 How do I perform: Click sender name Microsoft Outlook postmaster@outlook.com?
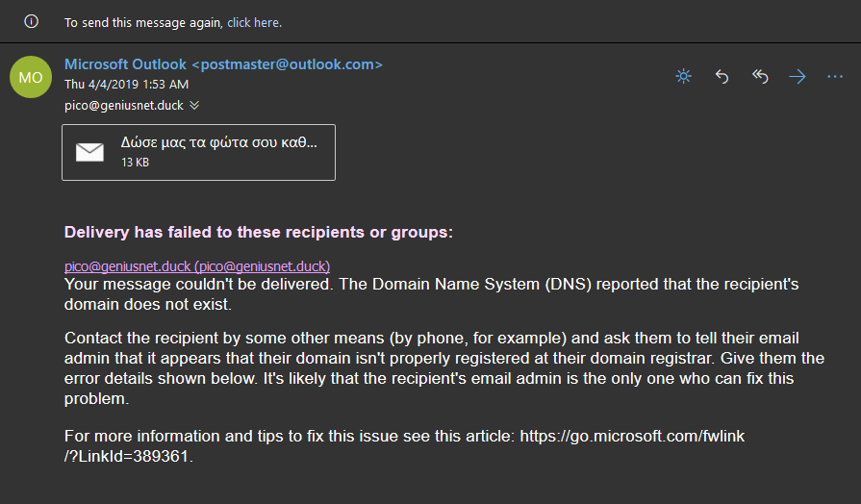coord(223,64)
